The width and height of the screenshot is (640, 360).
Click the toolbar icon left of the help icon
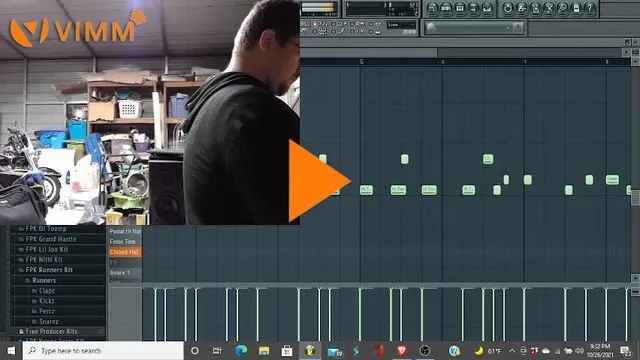(576, 8)
